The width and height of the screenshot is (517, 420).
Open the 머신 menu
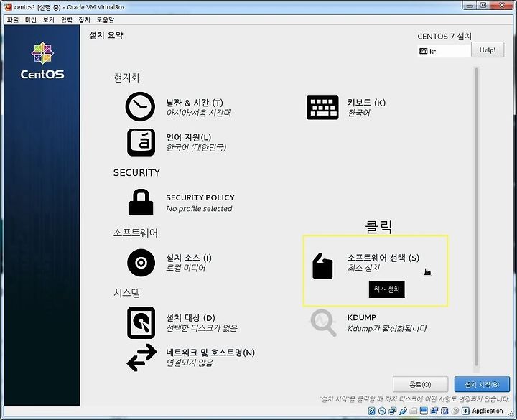pyautogui.click(x=31, y=20)
